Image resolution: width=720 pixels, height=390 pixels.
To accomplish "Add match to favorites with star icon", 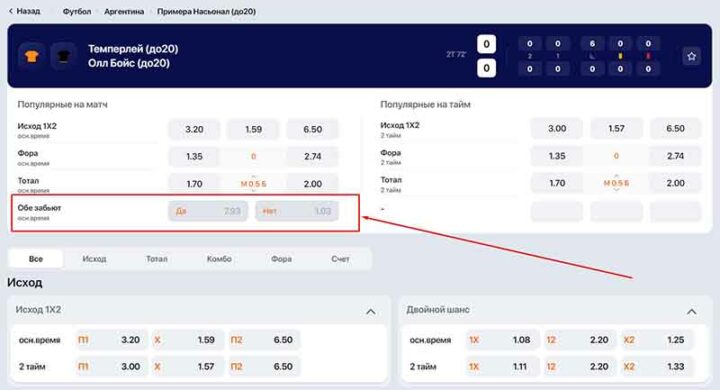I will coord(691,57).
